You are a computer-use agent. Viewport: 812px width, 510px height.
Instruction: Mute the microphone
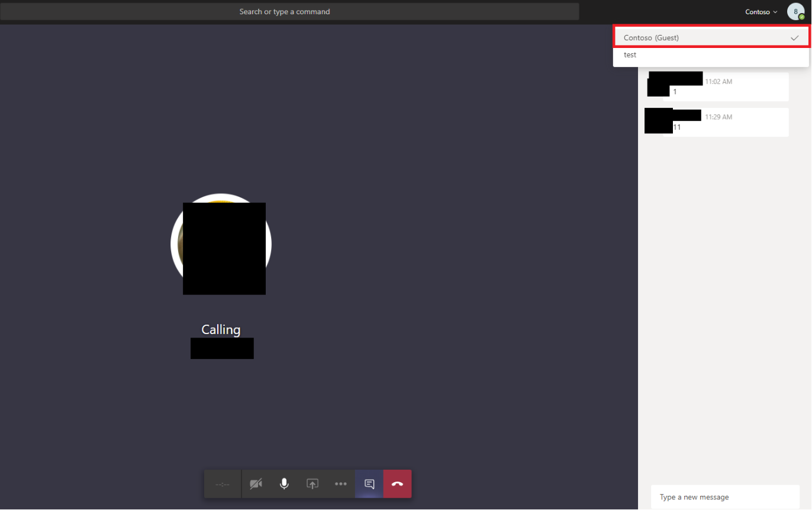click(284, 484)
